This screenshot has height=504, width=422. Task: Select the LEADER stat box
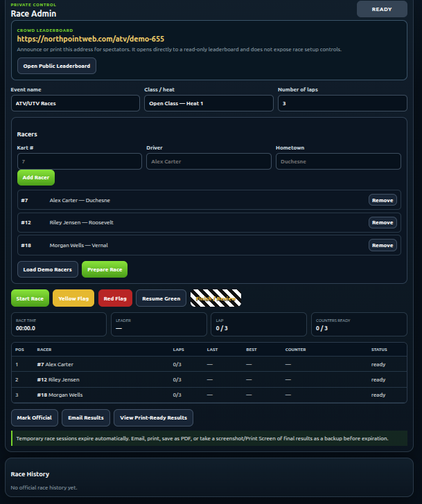pyautogui.click(x=159, y=325)
